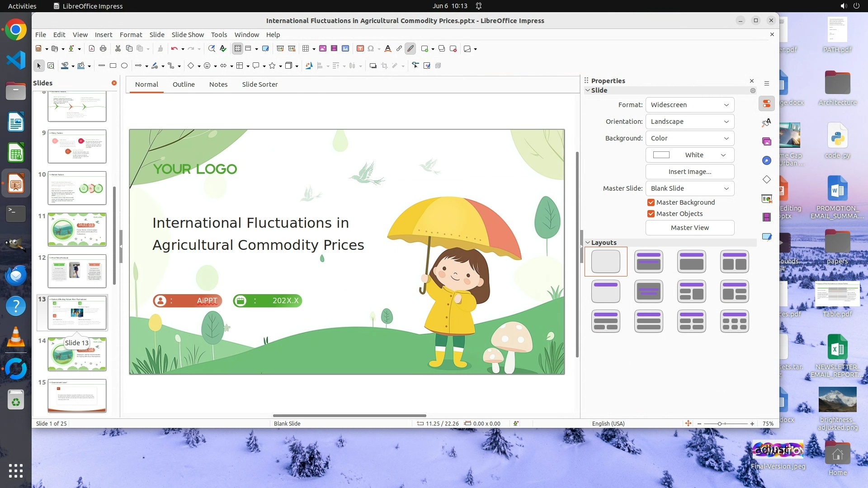Viewport: 868px width, 488px height.
Task: Close the Slides panel with red X
Action: [x=114, y=83]
